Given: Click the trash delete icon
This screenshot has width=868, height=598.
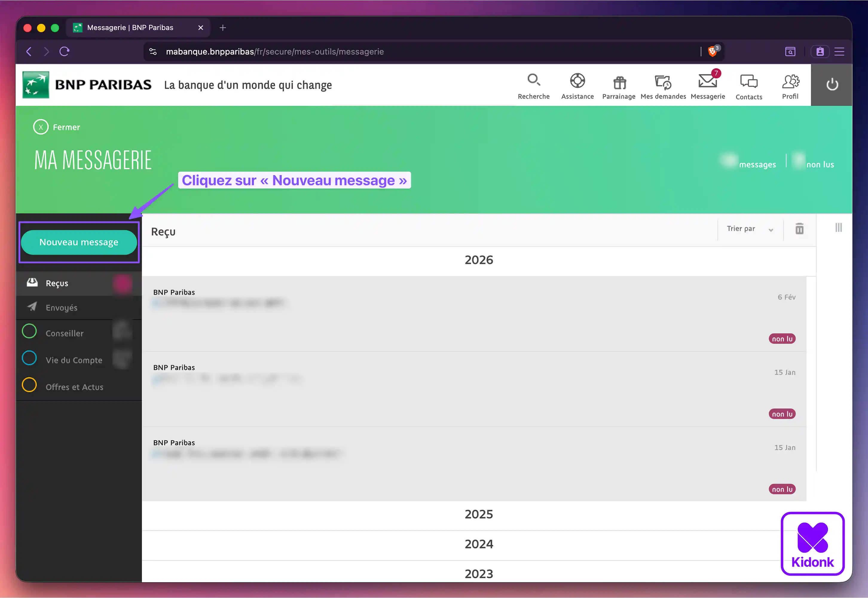Looking at the screenshot, I should coord(799,229).
